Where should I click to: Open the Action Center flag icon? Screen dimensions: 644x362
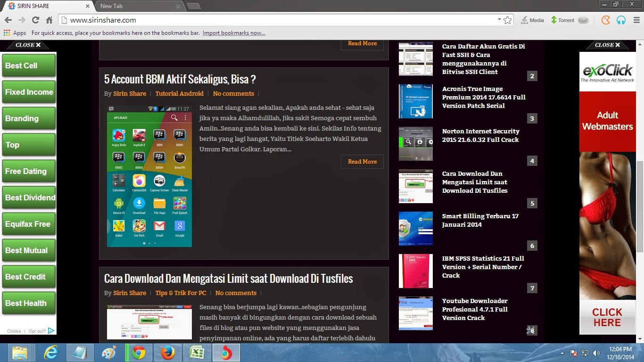574,353
